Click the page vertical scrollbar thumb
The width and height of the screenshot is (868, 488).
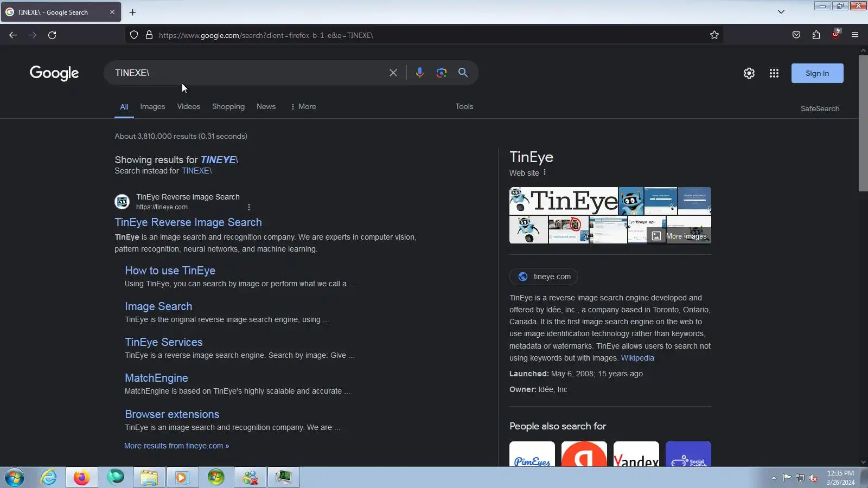863,123
